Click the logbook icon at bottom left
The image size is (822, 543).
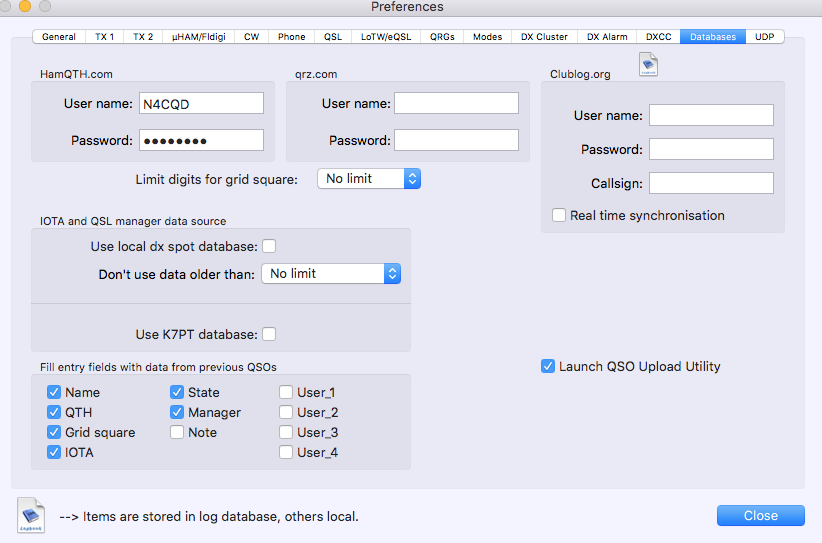click(x=31, y=514)
